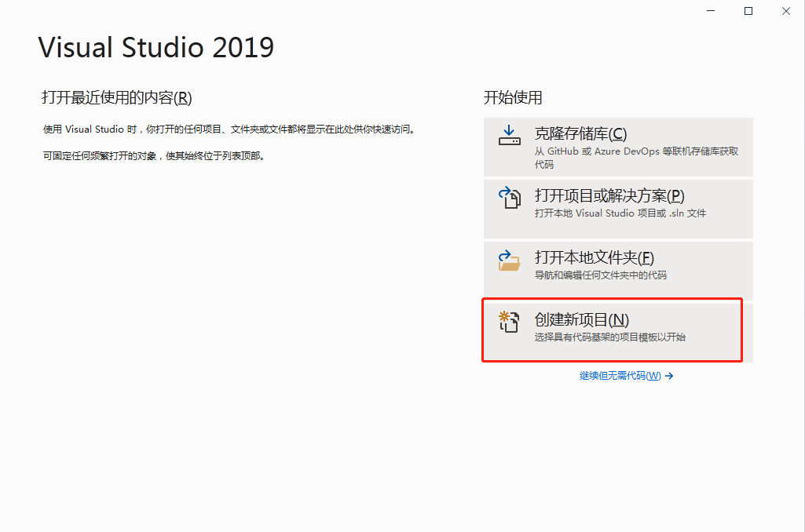Click the Visual Studio 2019 title
This screenshot has width=805, height=532.
click(x=156, y=48)
